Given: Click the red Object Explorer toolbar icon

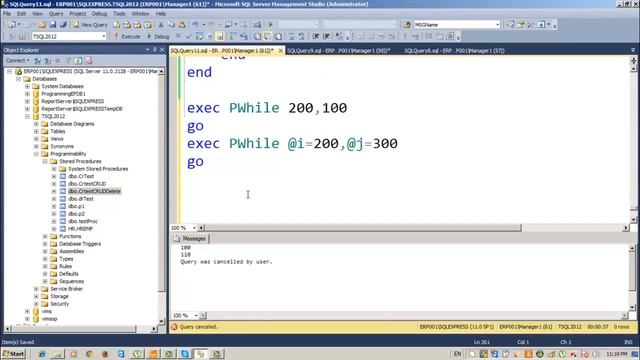Looking at the screenshot, I should [89, 61].
